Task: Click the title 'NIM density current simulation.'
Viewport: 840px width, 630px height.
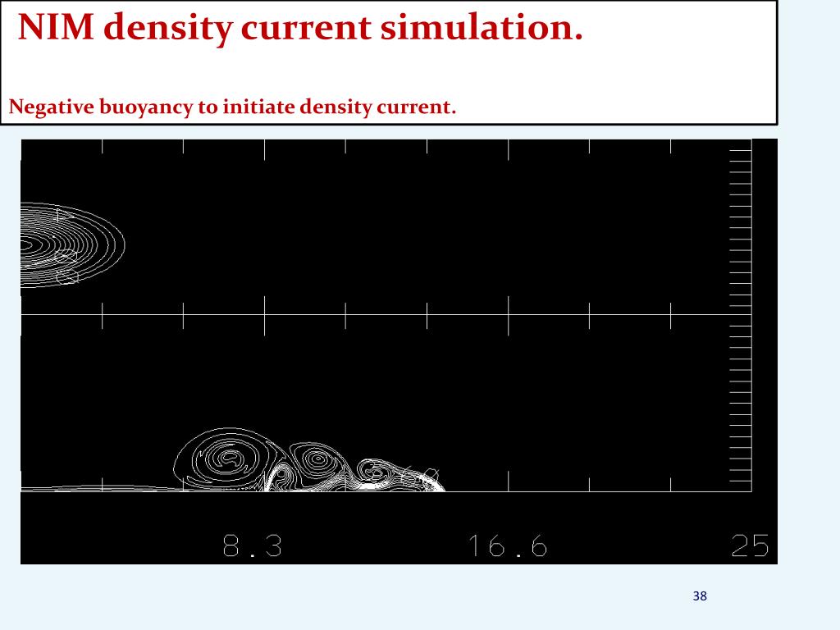Action: click(300, 27)
